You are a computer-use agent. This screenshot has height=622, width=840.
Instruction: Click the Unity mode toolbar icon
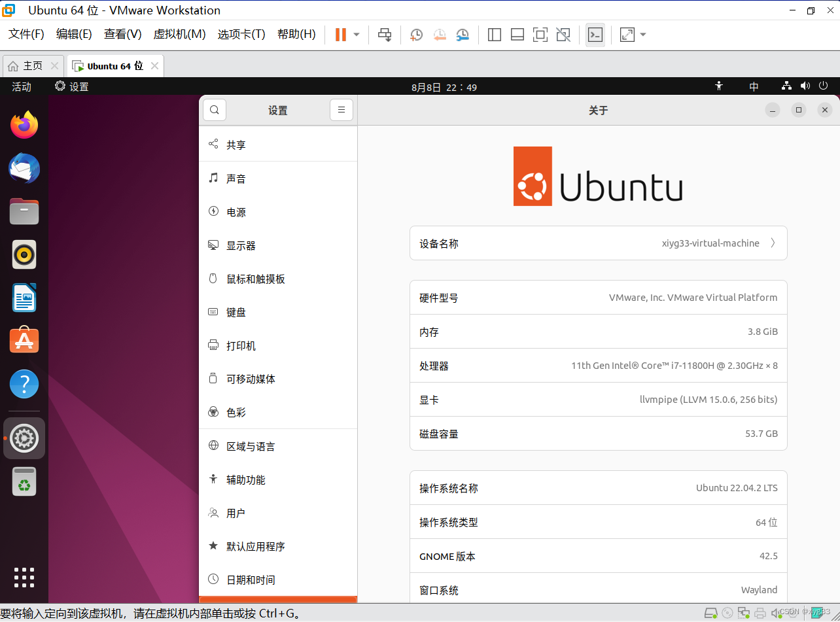(563, 35)
